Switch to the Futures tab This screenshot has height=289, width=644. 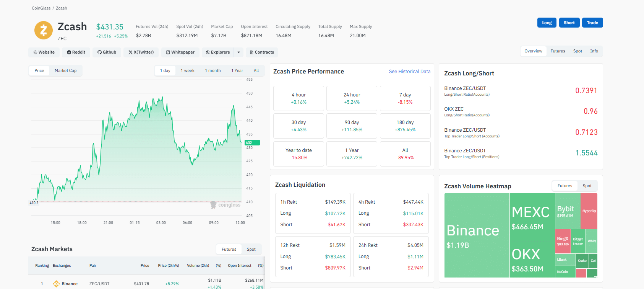[x=558, y=51]
